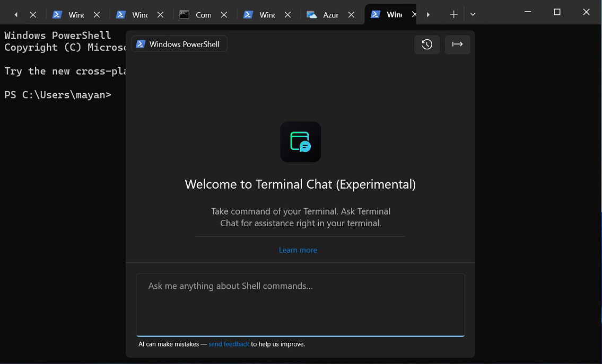Focus the Ask me anything chat input

click(x=301, y=305)
